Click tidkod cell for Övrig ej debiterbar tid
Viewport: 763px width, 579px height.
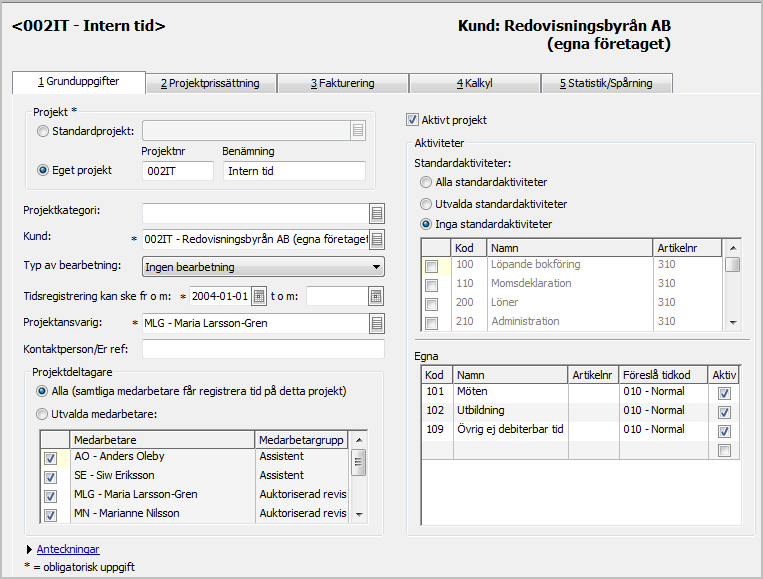tap(664, 430)
